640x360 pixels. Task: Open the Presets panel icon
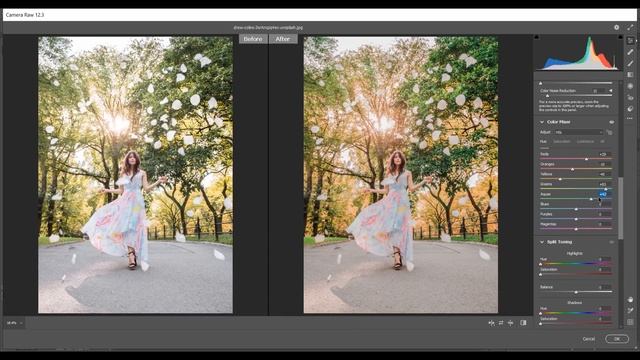(x=630, y=109)
